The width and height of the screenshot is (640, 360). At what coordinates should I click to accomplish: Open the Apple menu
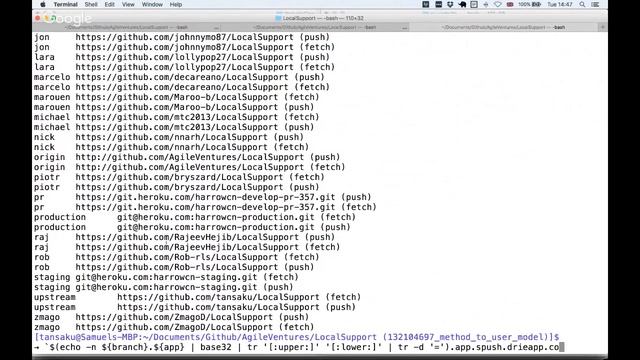43,4
